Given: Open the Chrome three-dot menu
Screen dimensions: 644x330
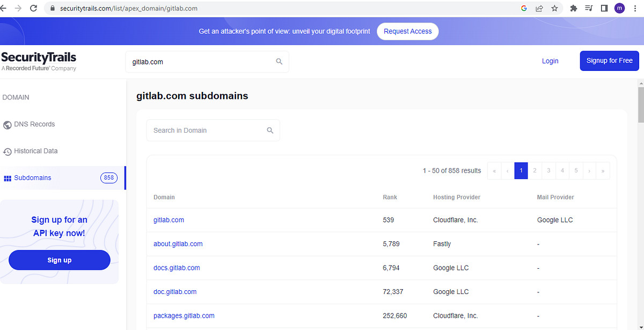Looking at the screenshot, I should (635, 9).
